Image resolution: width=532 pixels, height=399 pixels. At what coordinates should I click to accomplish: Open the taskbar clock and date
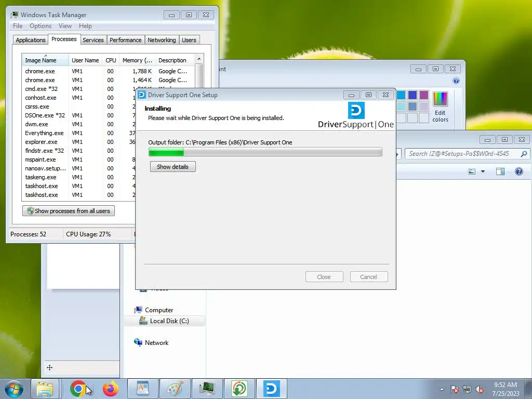(x=506, y=389)
